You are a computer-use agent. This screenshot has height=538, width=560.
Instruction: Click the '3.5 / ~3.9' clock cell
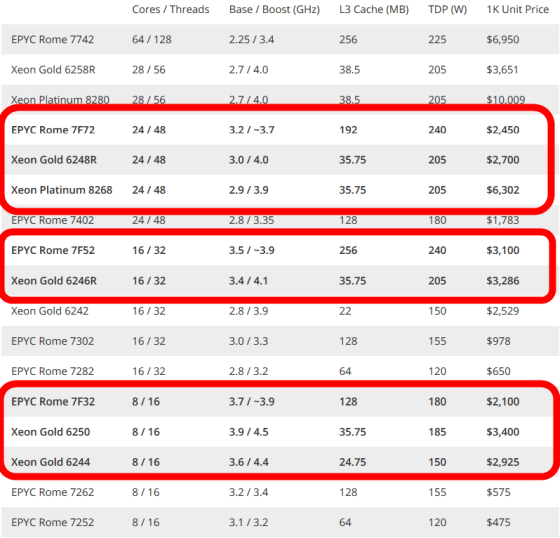(252, 250)
